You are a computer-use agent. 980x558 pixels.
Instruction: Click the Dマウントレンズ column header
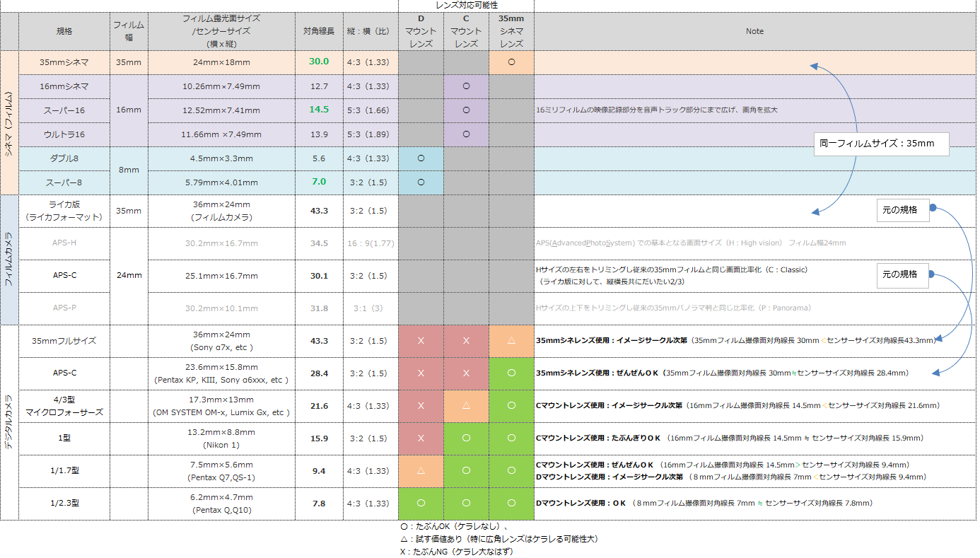click(x=421, y=31)
